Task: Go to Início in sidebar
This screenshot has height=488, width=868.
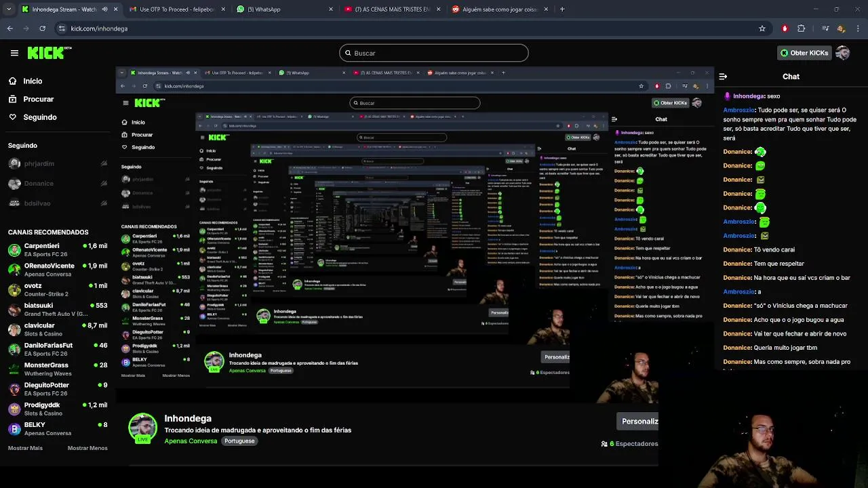Action: point(33,81)
